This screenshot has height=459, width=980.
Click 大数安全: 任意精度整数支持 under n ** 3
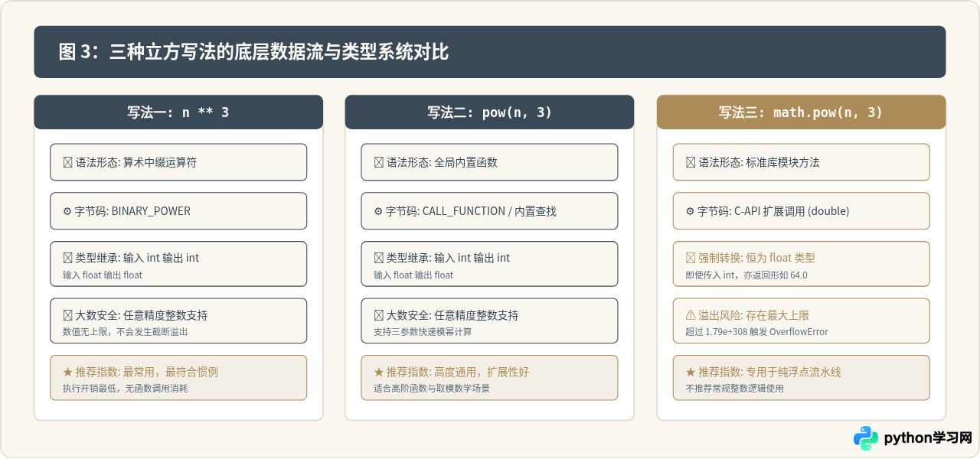click(x=142, y=315)
